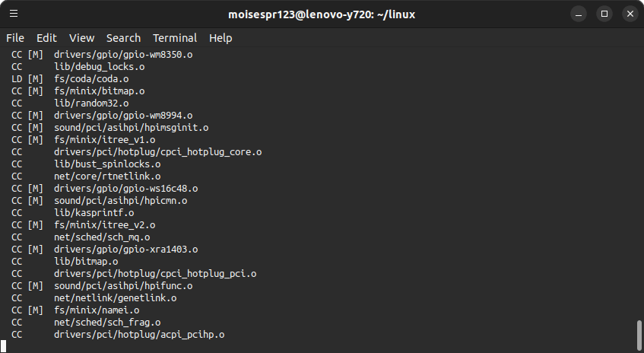Close the terminal window
This screenshot has width=644, height=353.
[x=630, y=14]
